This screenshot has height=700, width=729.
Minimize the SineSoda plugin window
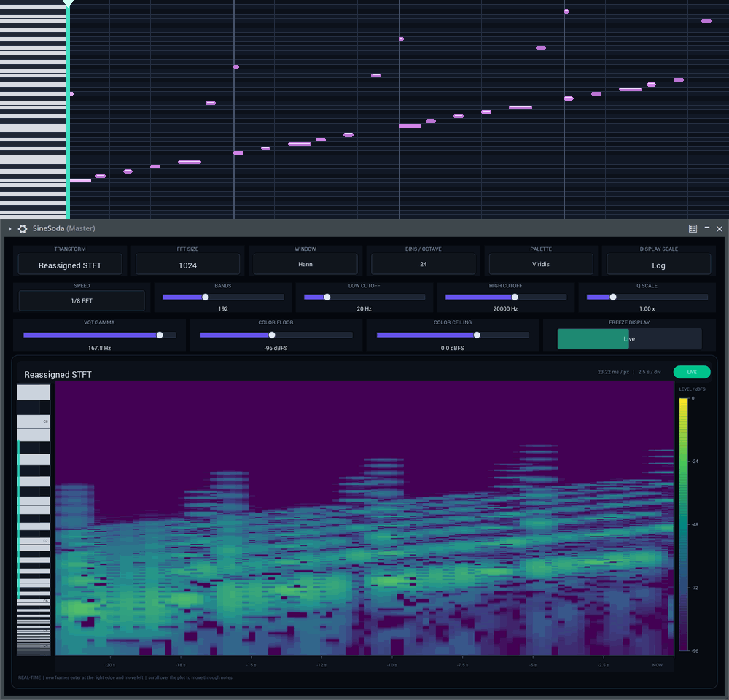pyautogui.click(x=706, y=227)
